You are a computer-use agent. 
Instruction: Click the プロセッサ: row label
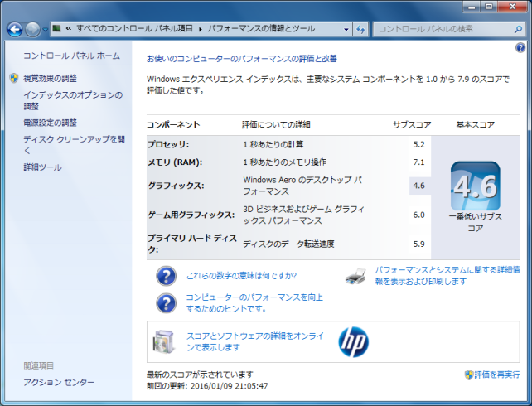(168, 144)
